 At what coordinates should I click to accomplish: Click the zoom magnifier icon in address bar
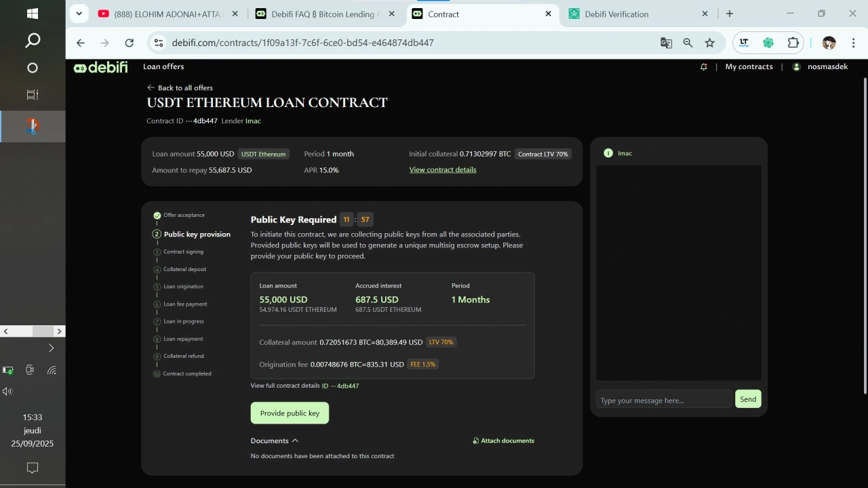pos(688,43)
